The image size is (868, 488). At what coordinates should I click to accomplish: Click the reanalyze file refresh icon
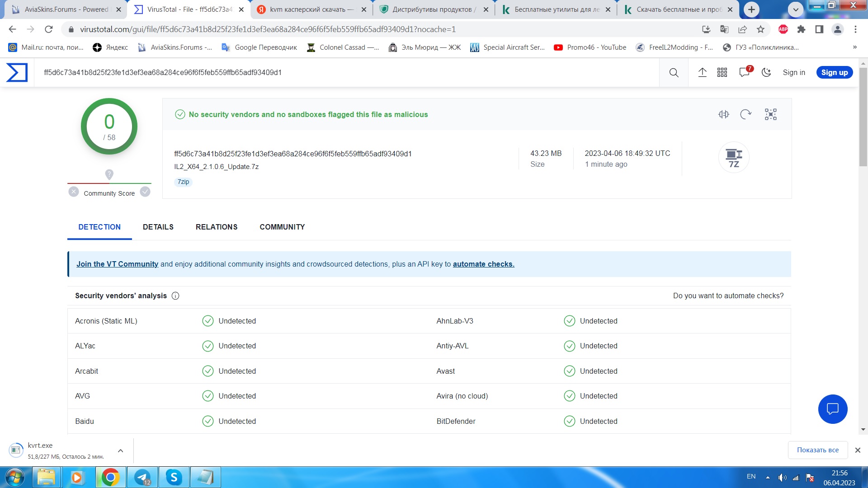tap(745, 114)
